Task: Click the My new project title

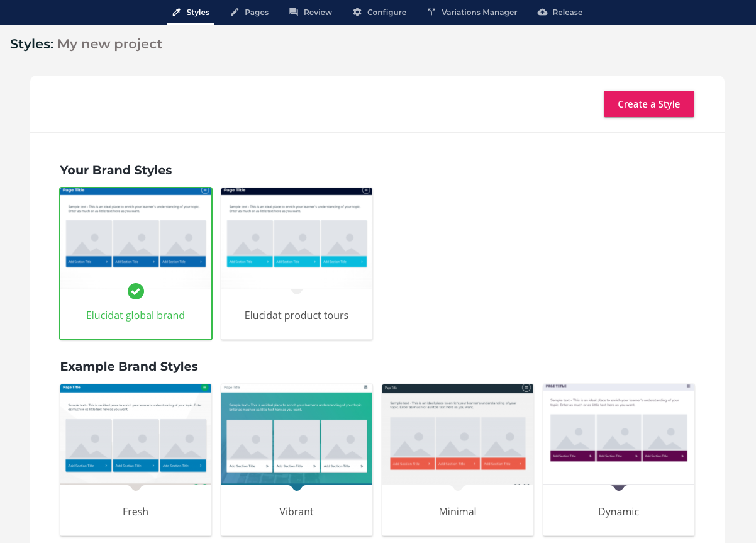Action: (110, 44)
